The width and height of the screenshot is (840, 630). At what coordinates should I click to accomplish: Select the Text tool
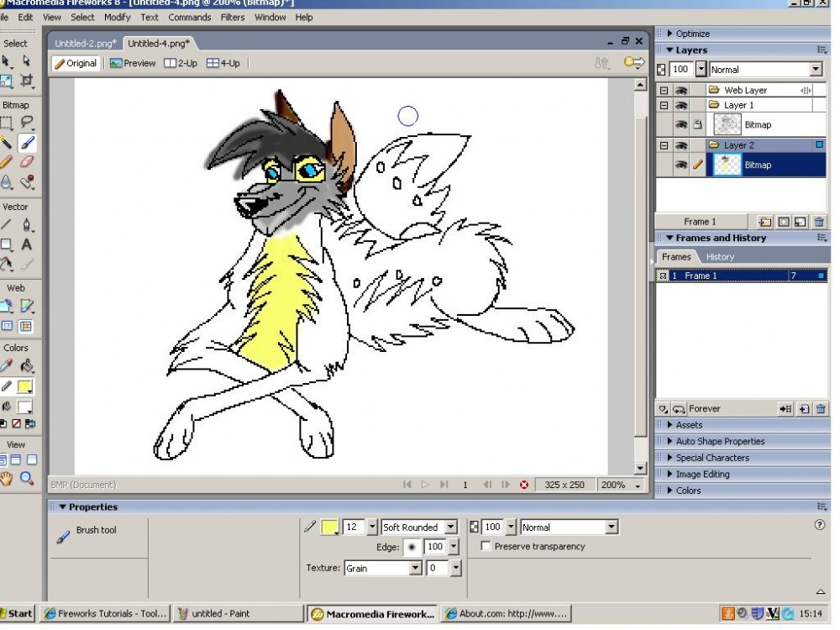26,244
